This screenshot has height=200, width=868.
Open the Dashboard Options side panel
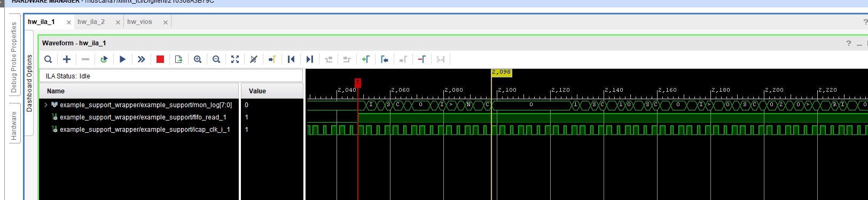coord(29,83)
